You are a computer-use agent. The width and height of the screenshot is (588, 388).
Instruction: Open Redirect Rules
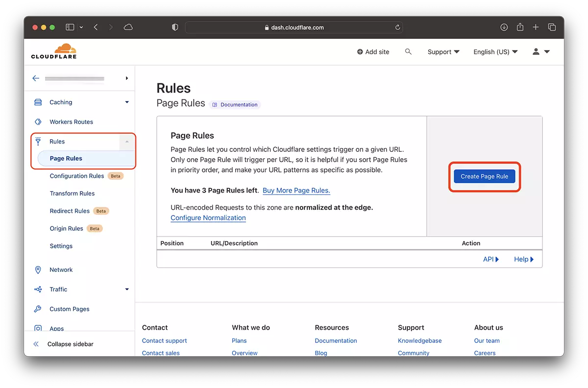(x=70, y=211)
